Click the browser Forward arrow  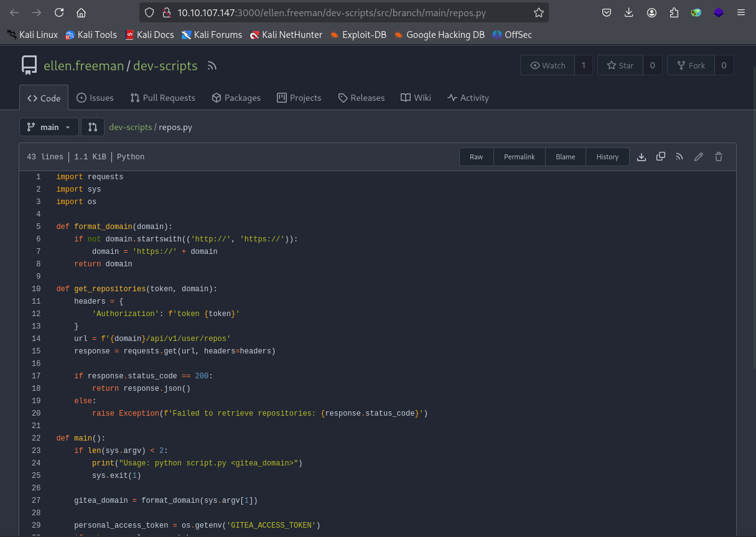pyautogui.click(x=37, y=12)
